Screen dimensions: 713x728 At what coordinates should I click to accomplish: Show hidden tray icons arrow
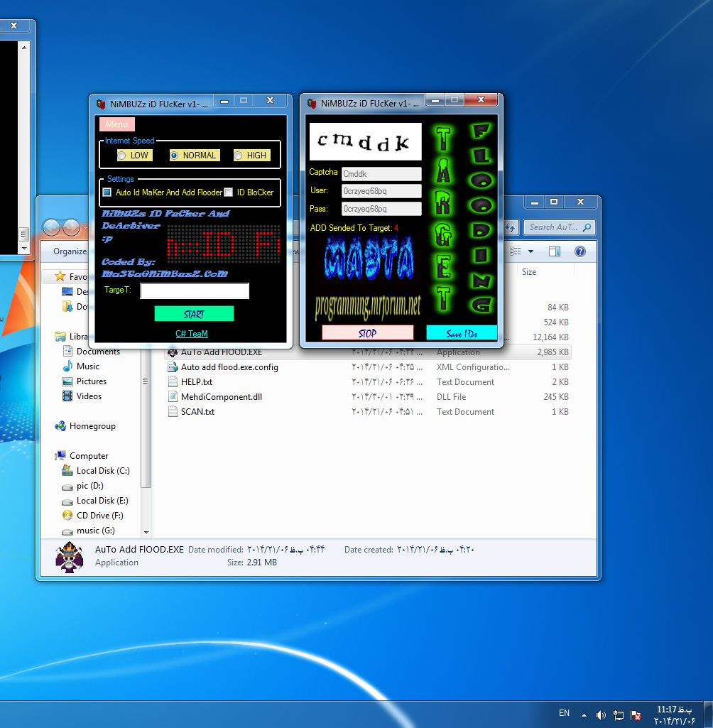point(584,715)
